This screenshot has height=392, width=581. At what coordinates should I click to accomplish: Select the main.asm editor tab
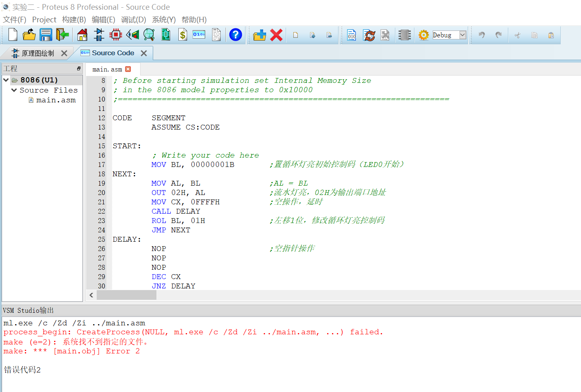coord(107,69)
